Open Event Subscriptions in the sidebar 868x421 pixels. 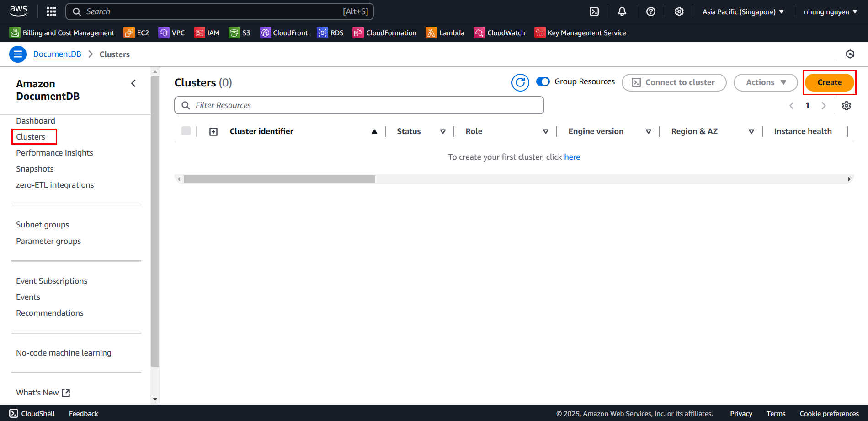pyautogui.click(x=52, y=281)
